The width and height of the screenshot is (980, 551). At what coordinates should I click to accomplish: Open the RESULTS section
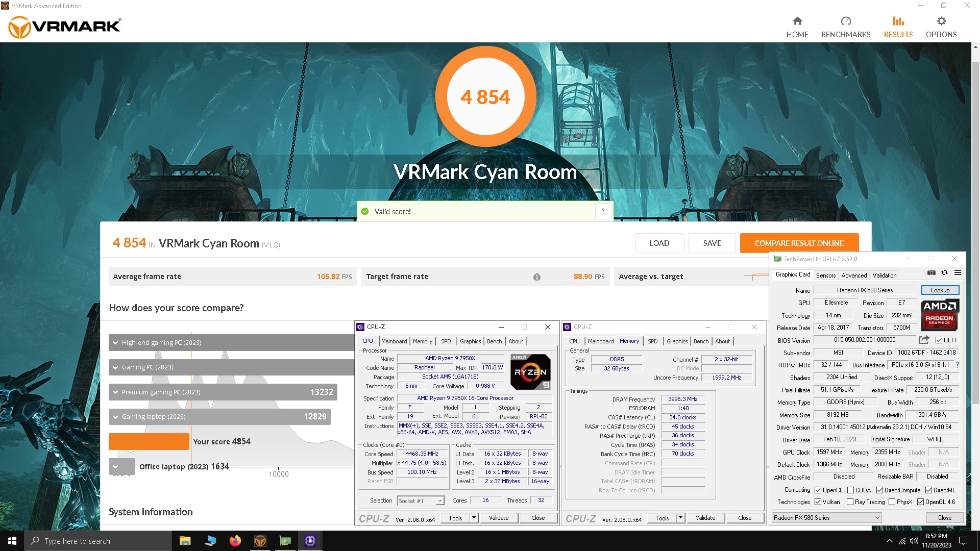click(898, 27)
